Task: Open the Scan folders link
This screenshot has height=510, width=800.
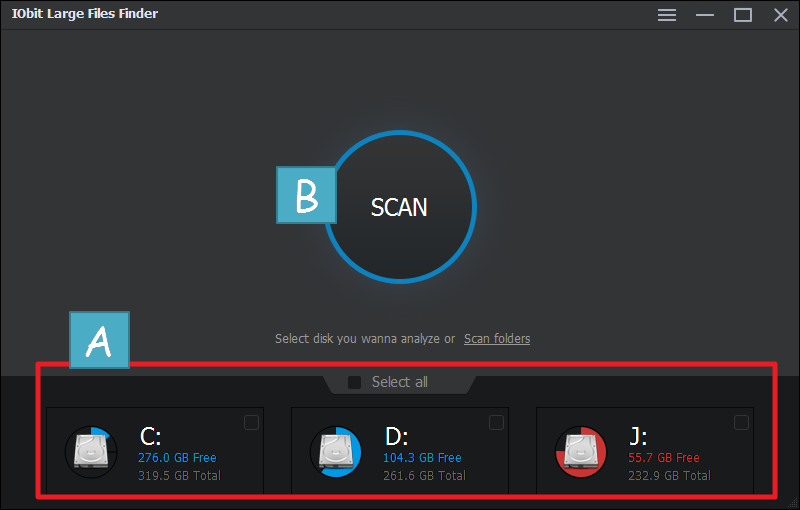Action: point(497,339)
